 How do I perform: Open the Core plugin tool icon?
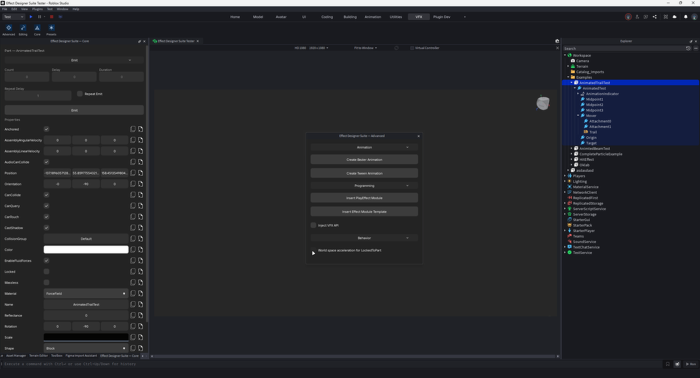pyautogui.click(x=37, y=28)
